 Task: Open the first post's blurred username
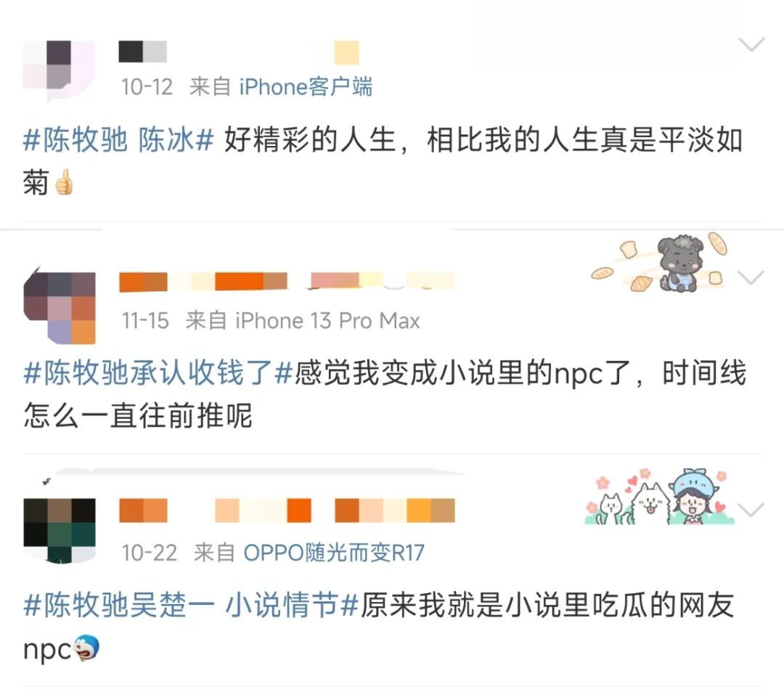[x=142, y=52]
